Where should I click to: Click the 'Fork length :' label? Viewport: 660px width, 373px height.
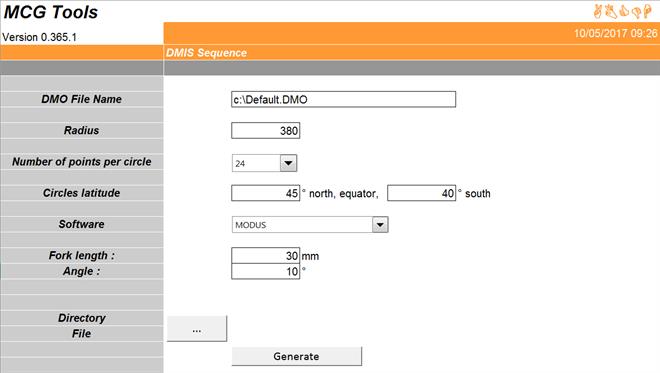82,256
